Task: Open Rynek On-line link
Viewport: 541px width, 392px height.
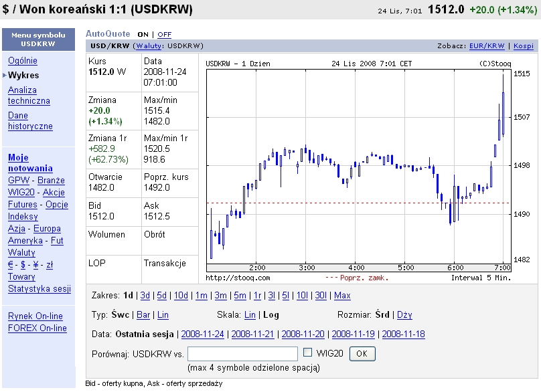Action: pyautogui.click(x=35, y=316)
